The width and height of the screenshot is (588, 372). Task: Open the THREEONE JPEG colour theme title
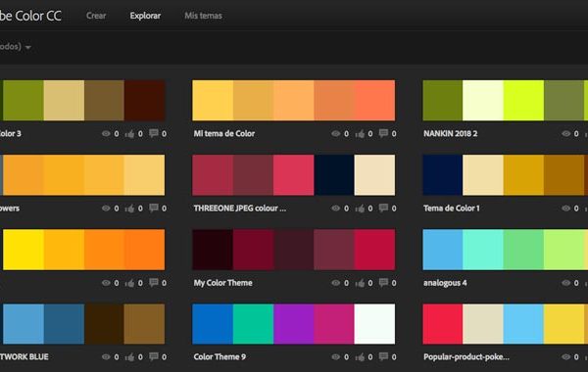(x=240, y=209)
